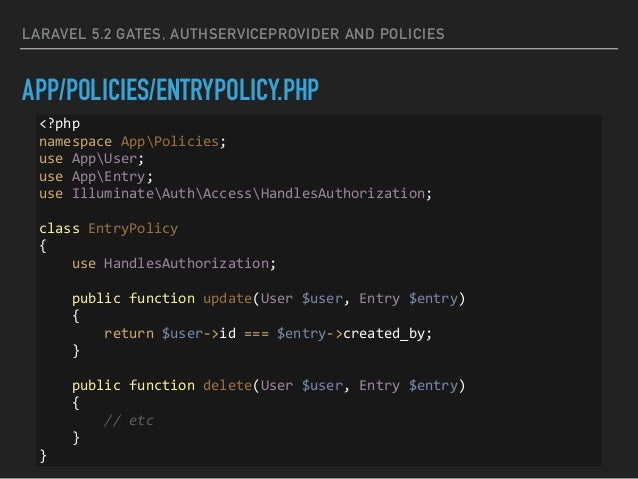Viewport: 638px width, 479px height.
Task: Click the "<?php" opening tag line
Action: click(59, 124)
